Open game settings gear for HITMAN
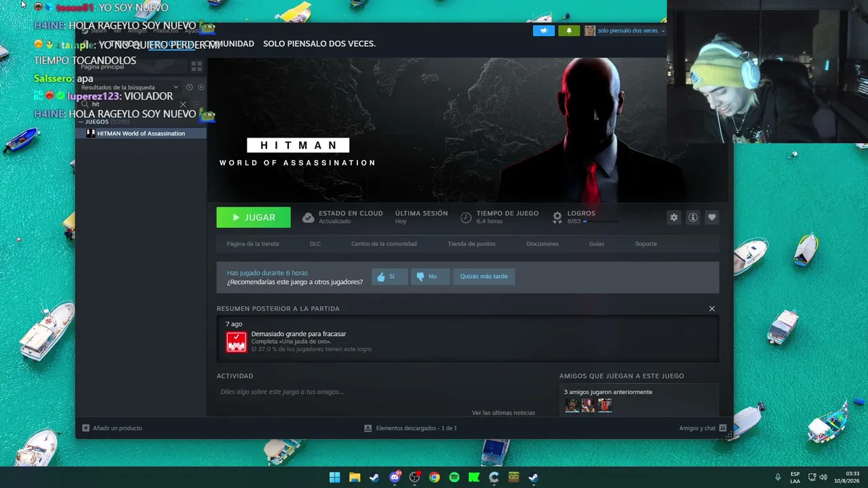The width and height of the screenshot is (868, 488). 673,218
